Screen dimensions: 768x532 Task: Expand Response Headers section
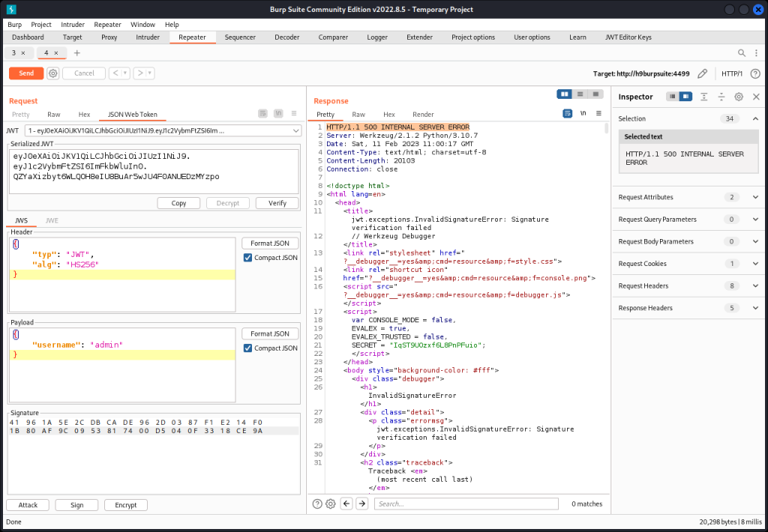point(756,308)
